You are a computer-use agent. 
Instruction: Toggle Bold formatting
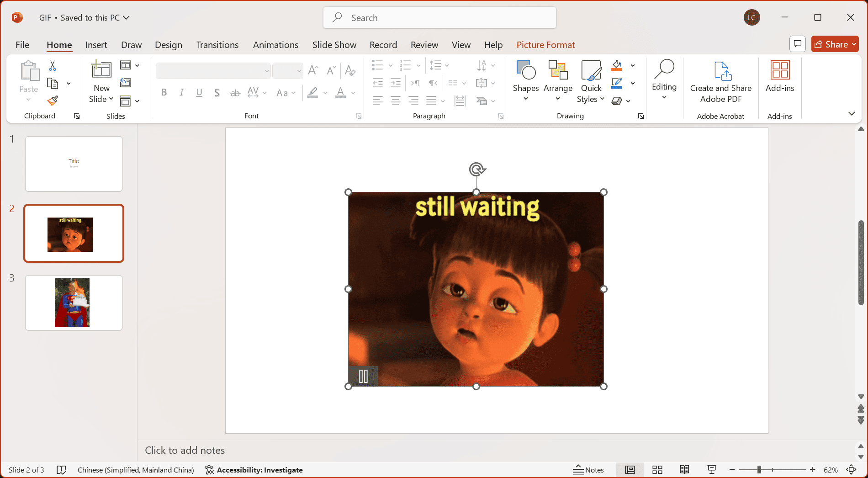click(x=164, y=93)
